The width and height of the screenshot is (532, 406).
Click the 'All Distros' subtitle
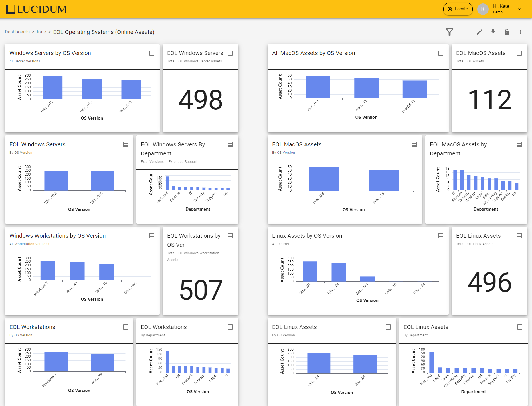pos(280,244)
